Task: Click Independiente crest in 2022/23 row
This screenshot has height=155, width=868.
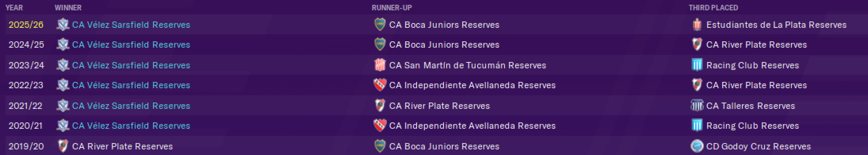Action: pyautogui.click(x=380, y=85)
